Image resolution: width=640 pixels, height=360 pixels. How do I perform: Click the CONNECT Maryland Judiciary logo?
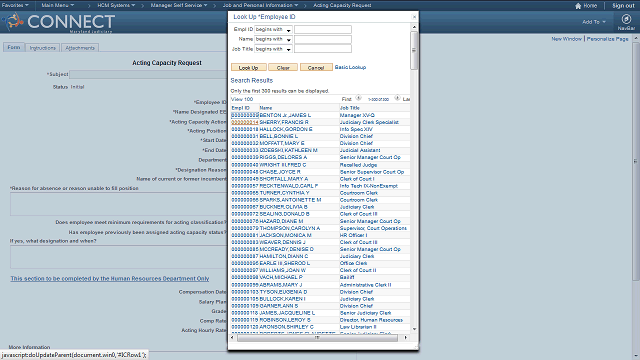(x=59, y=22)
